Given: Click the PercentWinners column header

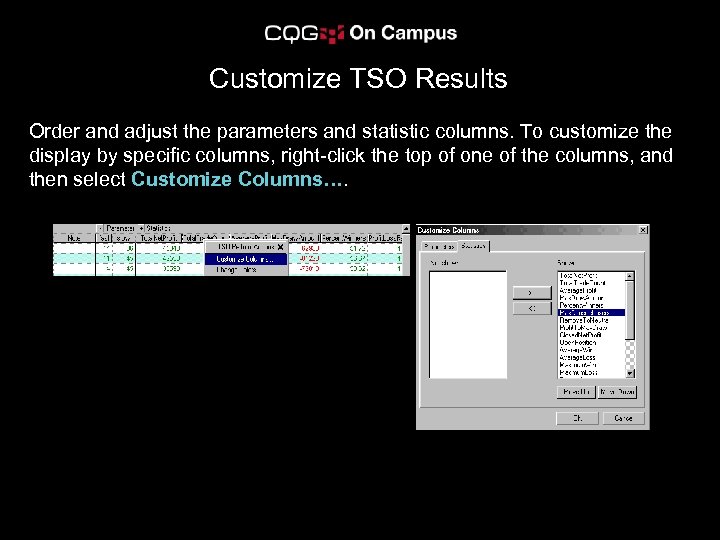Looking at the screenshot, I should [343, 238].
